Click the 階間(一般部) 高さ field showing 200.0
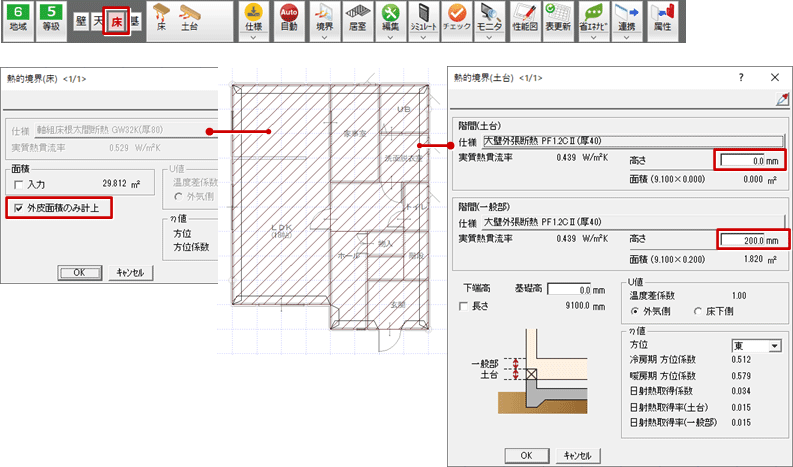The width and height of the screenshot is (793, 467). point(752,240)
